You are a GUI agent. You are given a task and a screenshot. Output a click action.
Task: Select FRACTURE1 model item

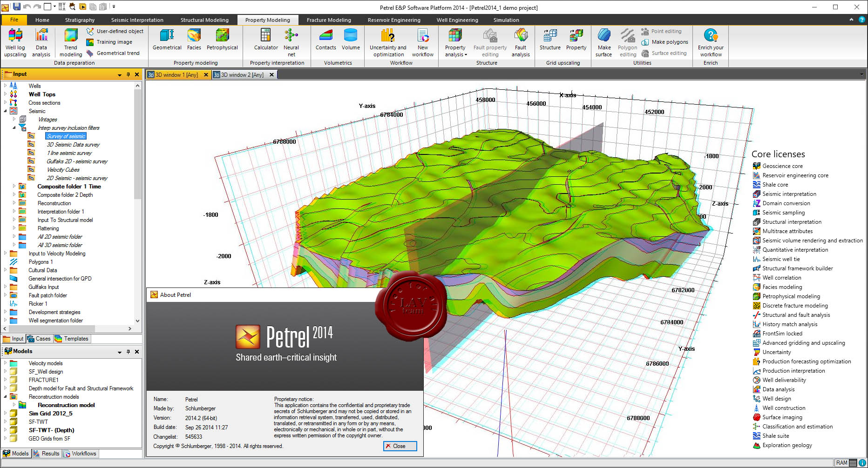click(x=43, y=380)
